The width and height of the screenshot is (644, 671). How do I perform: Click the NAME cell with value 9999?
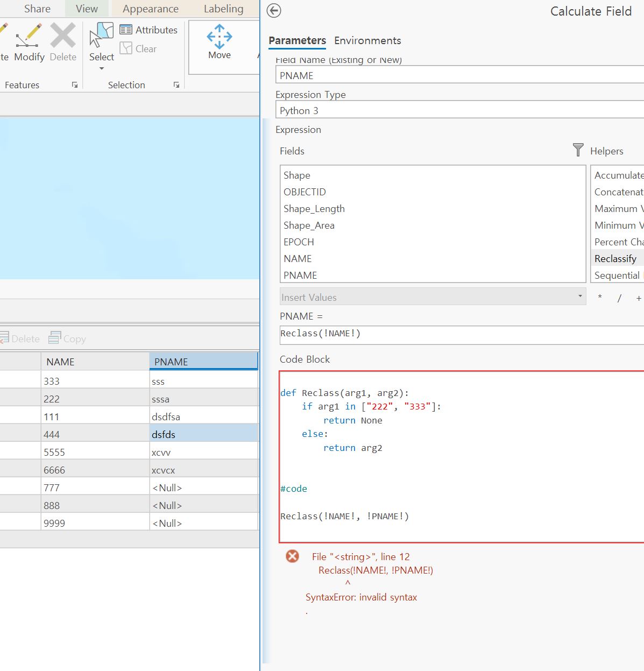point(95,523)
